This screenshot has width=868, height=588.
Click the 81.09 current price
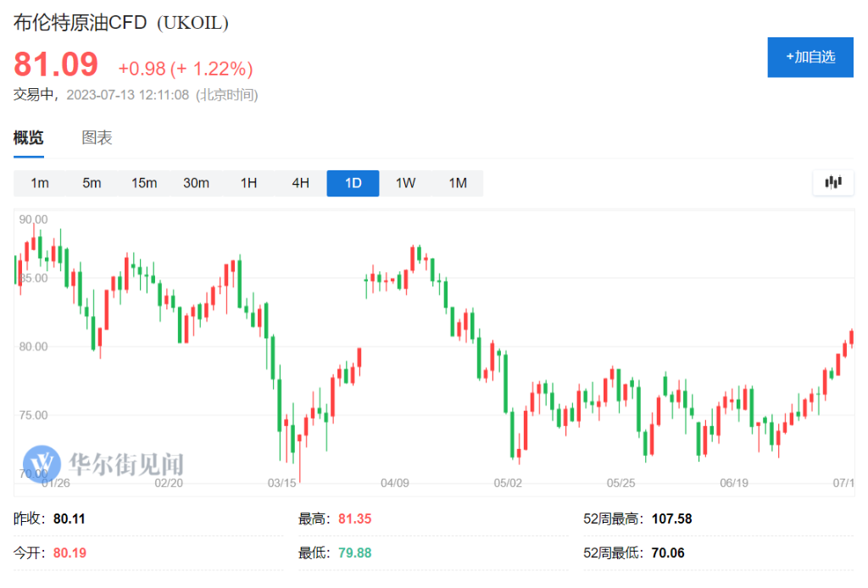point(56,64)
